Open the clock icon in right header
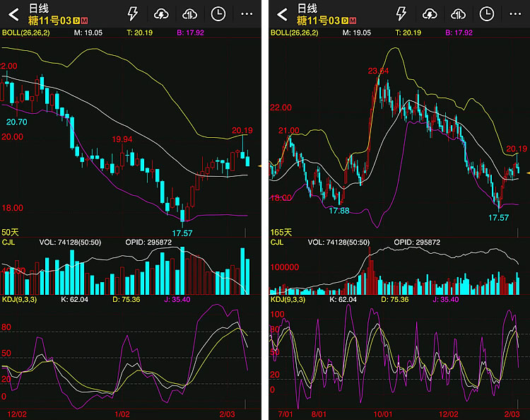 tap(486, 14)
